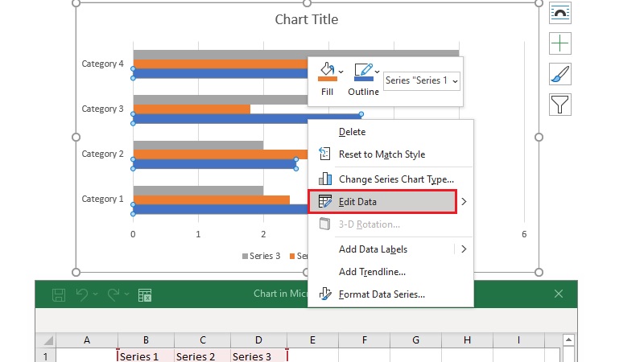Image resolution: width=644 pixels, height=362 pixels.
Task: Select column H header
Action: pyautogui.click(x=467, y=340)
